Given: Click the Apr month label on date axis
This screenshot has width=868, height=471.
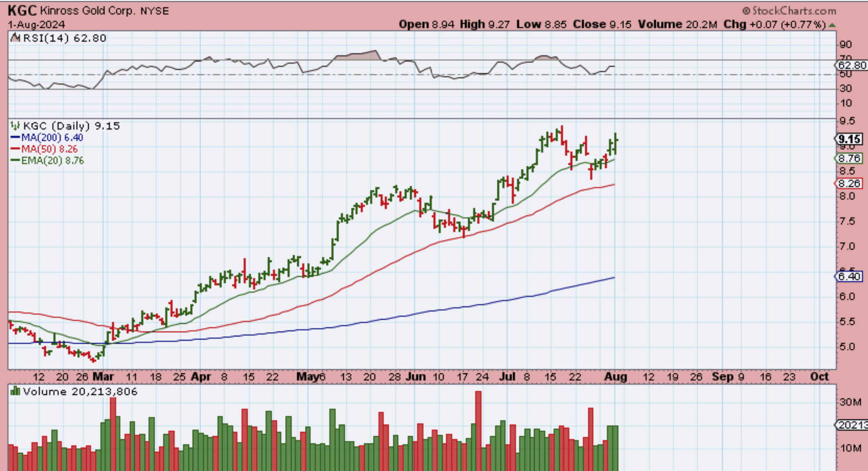Looking at the screenshot, I should [x=201, y=377].
